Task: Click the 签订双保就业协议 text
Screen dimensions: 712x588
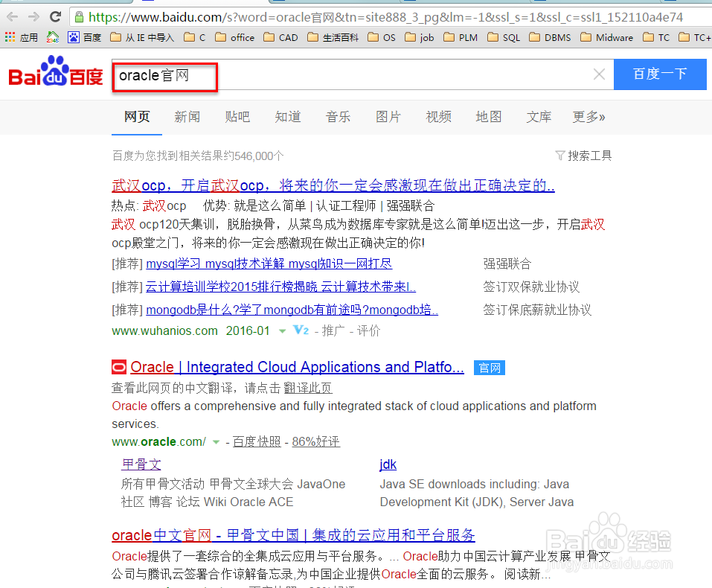Action: point(531,287)
